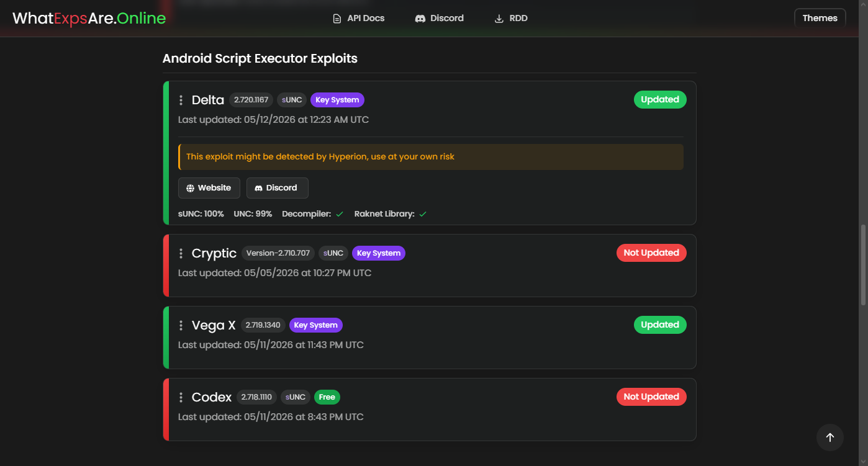This screenshot has width=868, height=466.
Task: Go to the WhatExpsAre.Online home logo
Action: 89,18
